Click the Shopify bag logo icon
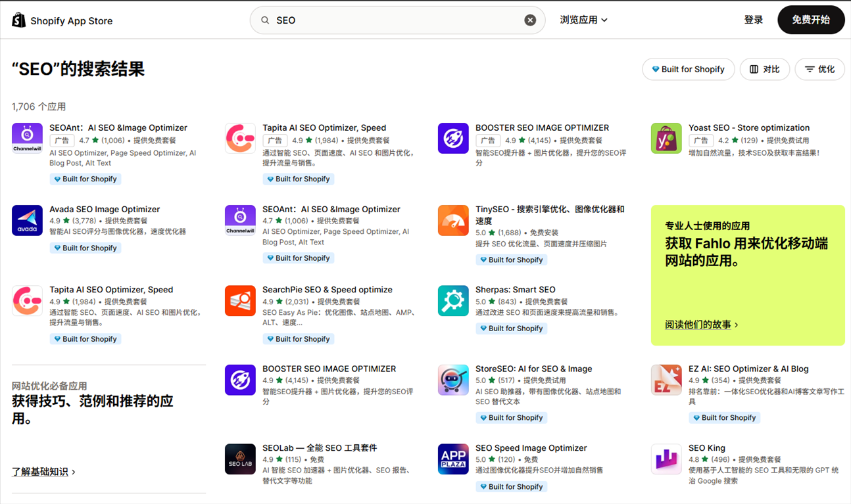This screenshot has width=851, height=504. tap(18, 20)
